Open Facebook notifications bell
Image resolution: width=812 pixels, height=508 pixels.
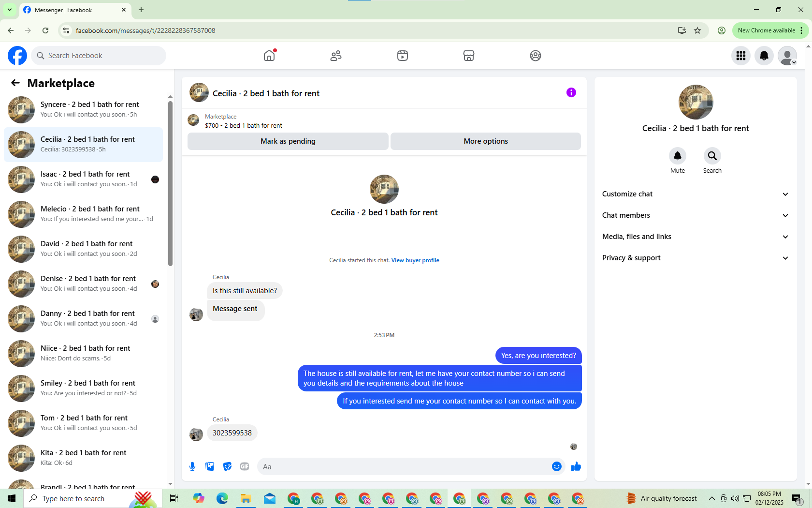point(764,56)
